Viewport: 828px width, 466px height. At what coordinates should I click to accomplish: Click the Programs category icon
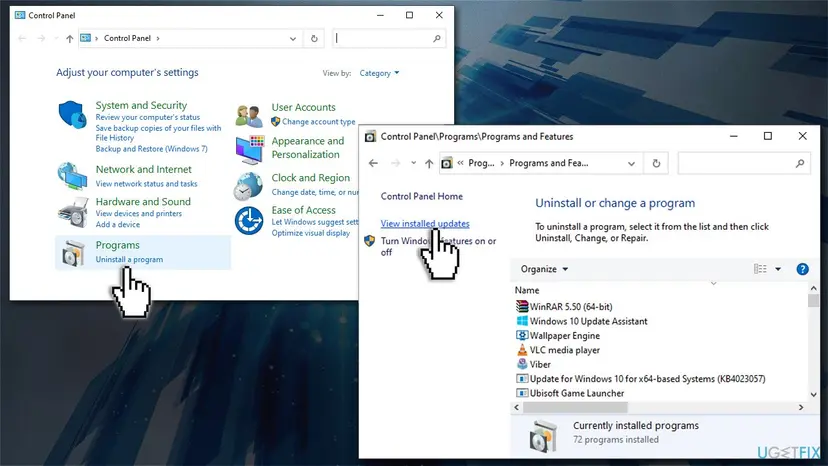73,253
